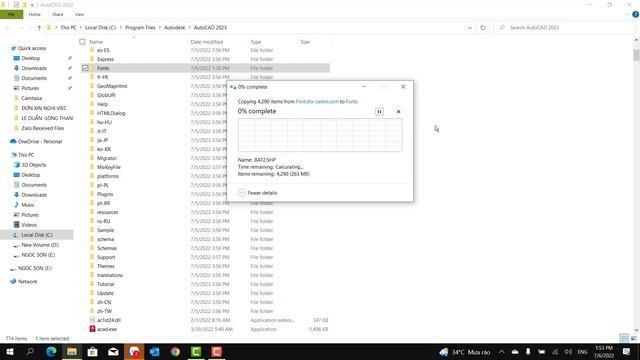Select the Express folder
This screenshot has height=360, width=640.
(x=105, y=59)
